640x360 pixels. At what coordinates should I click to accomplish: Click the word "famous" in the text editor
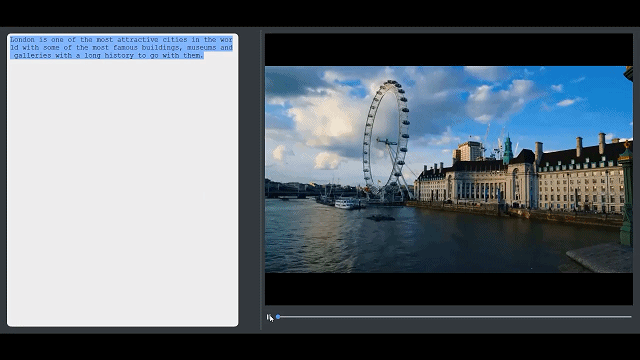tap(125, 48)
